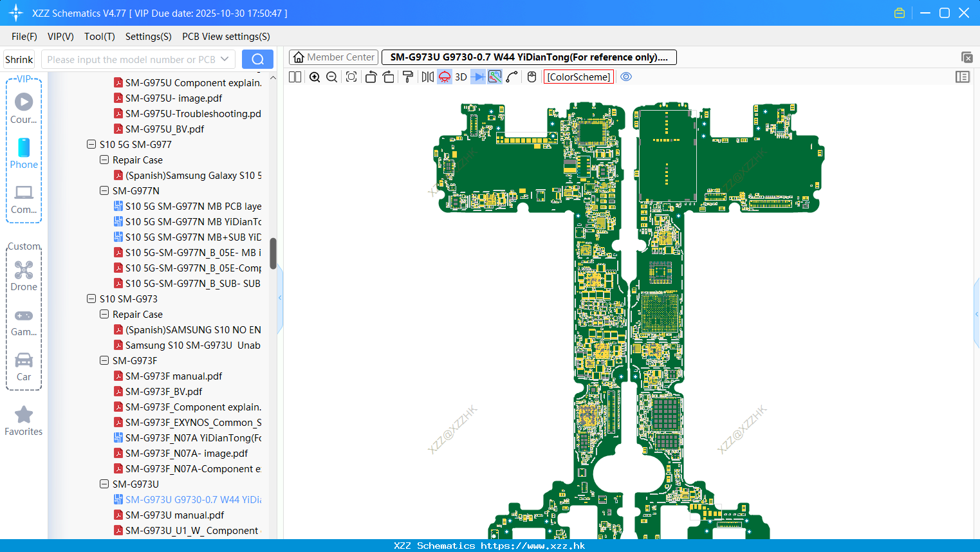The image size is (980, 552).
Task: Toggle the red lamp highlight tool
Action: (x=445, y=77)
